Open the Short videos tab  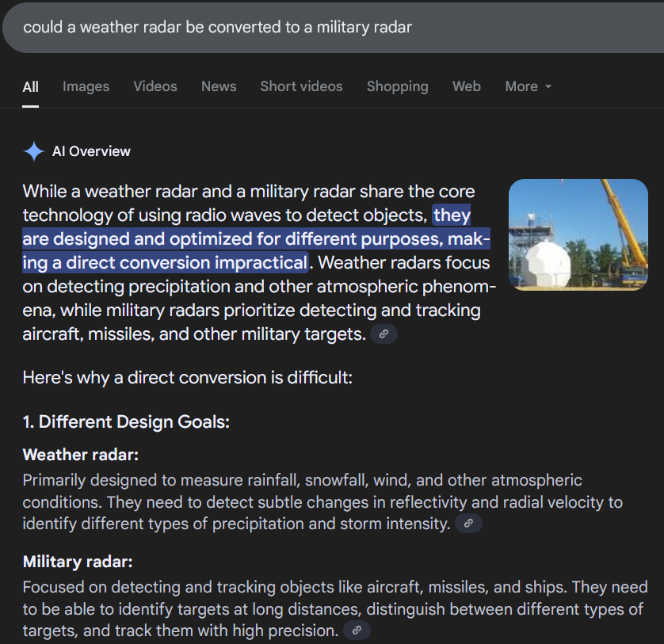301,86
